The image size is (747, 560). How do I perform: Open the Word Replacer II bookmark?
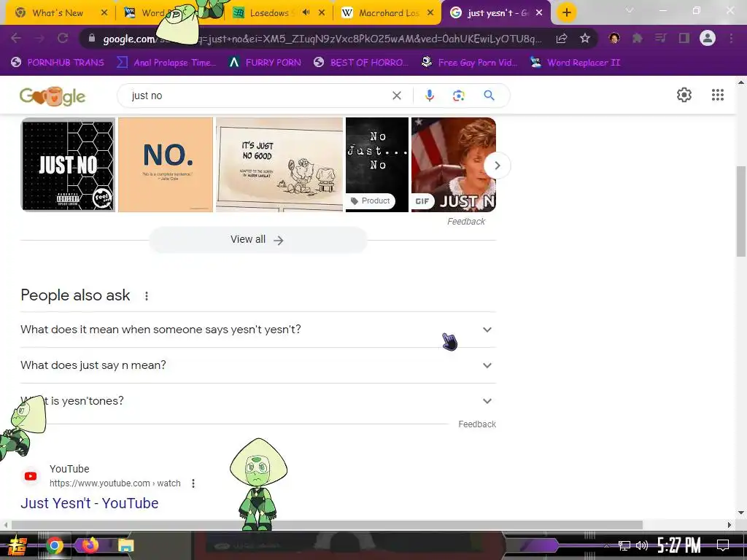coord(576,63)
